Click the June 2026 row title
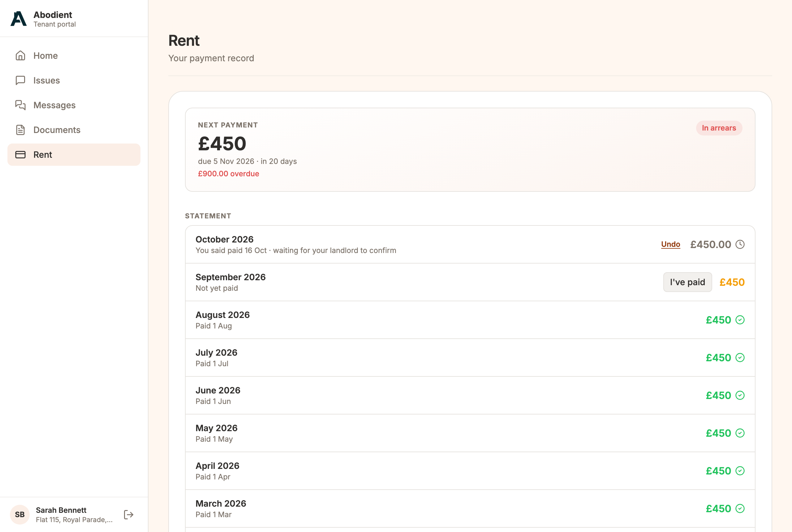 click(218, 390)
